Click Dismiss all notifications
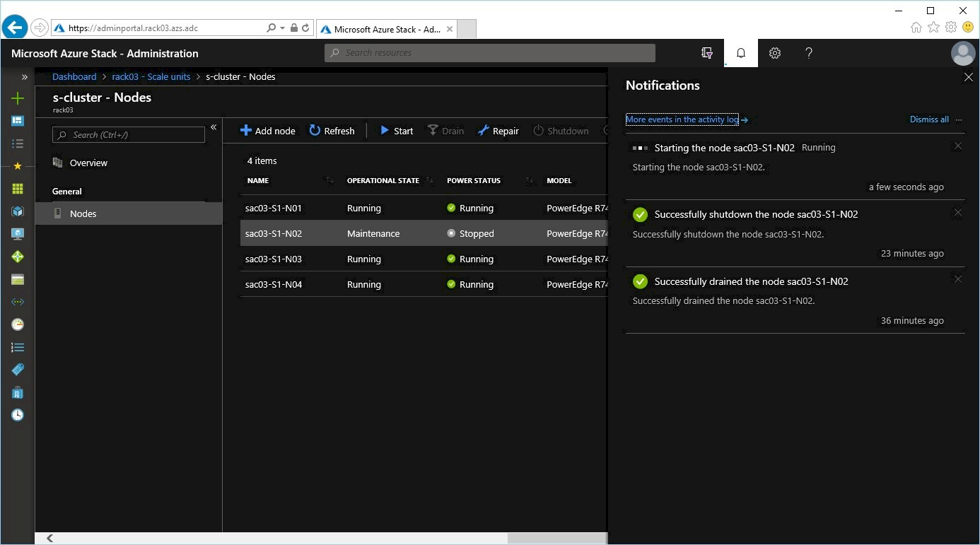The height and width of the screenshot is (545, 980). (x=929, y=119)
